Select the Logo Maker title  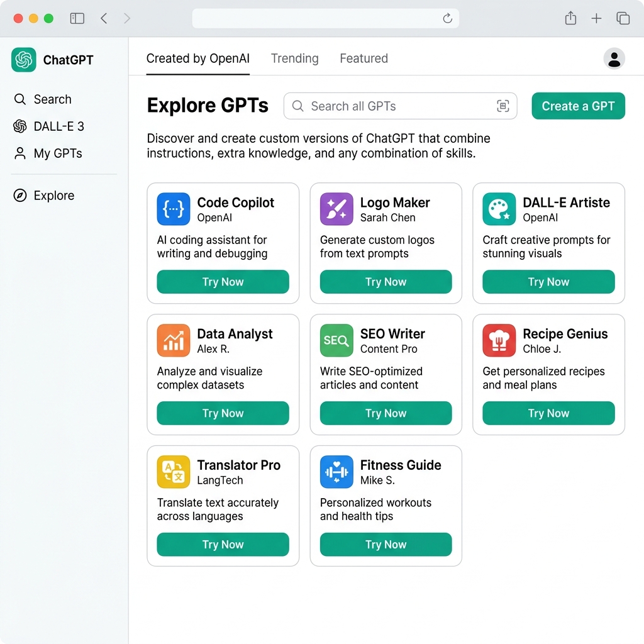[x=395, y=203]
